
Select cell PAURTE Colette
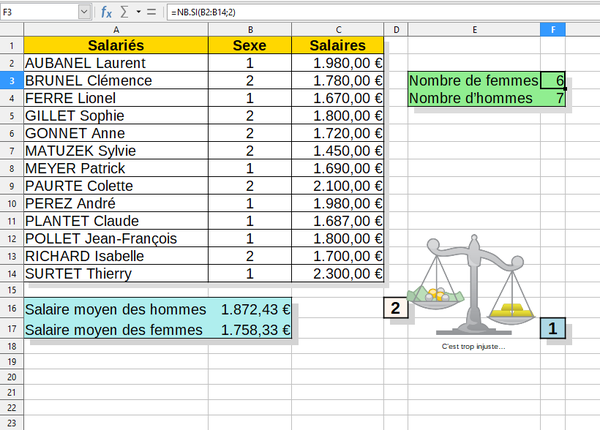pos(116,186)
